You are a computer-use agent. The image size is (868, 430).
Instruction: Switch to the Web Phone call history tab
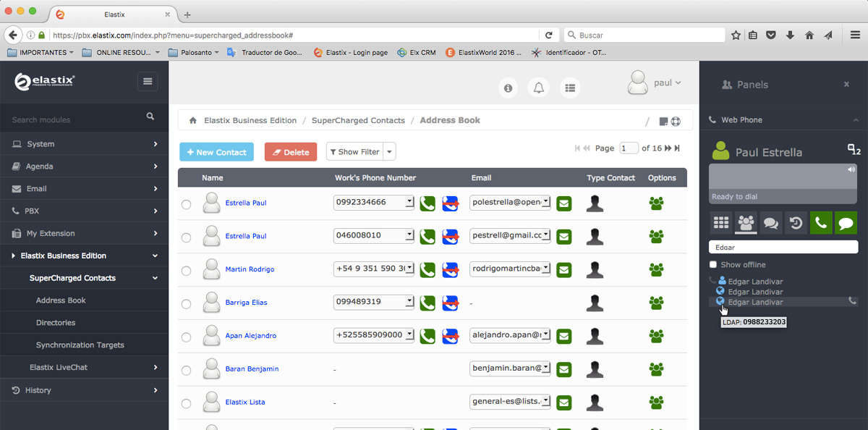(796, 223)
